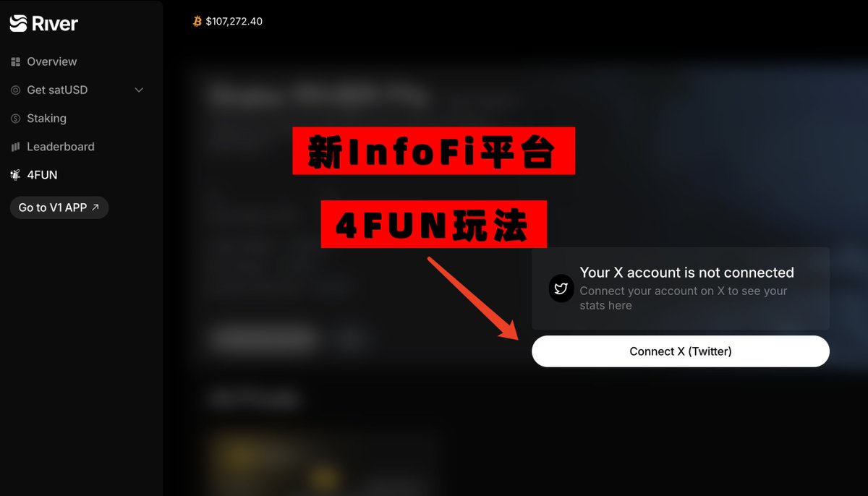
Task: Select the 4FUN text label
Action: point(42,175)
